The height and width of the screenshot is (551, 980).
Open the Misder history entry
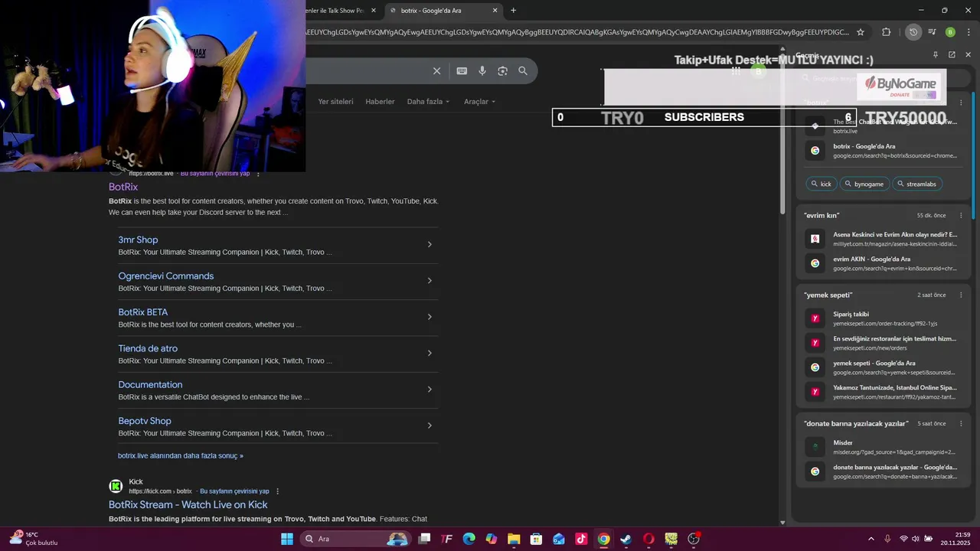[884, 447]
